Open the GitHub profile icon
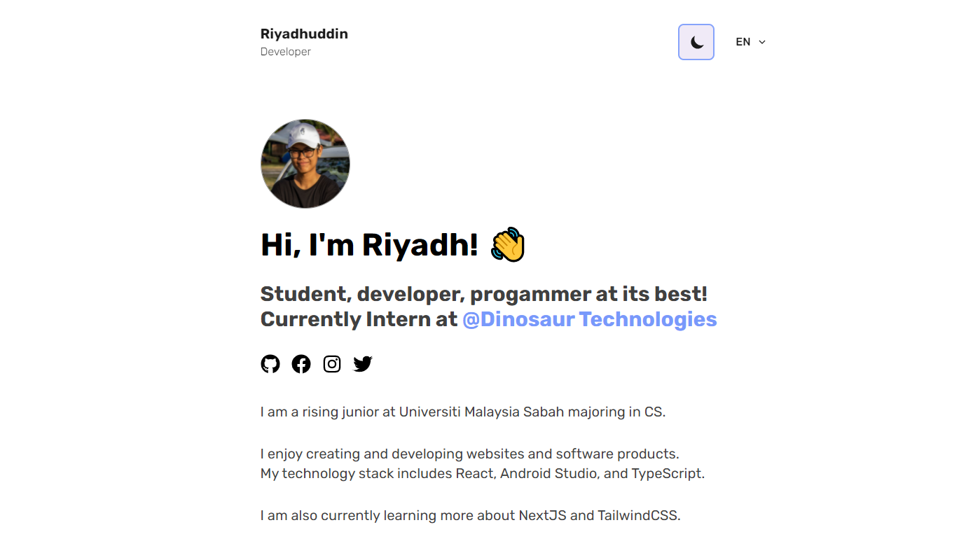980x546 pixels. [x=270, y=364]
